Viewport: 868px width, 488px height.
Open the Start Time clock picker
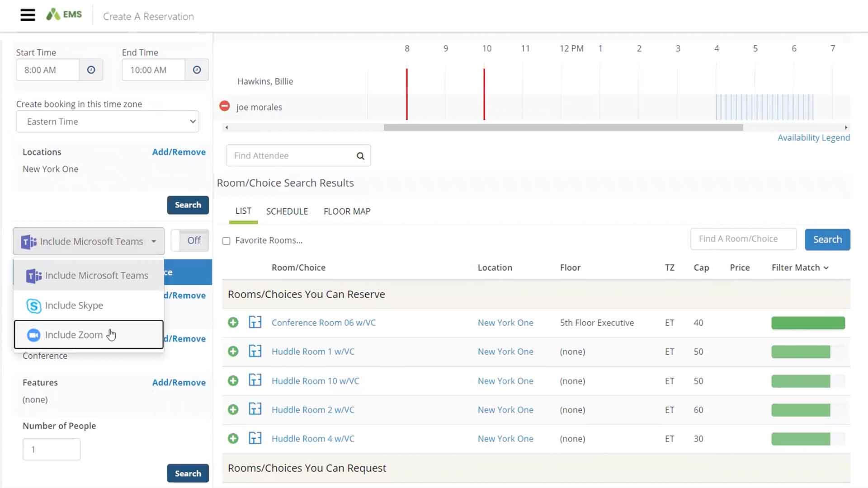click(x=91, y=70)
